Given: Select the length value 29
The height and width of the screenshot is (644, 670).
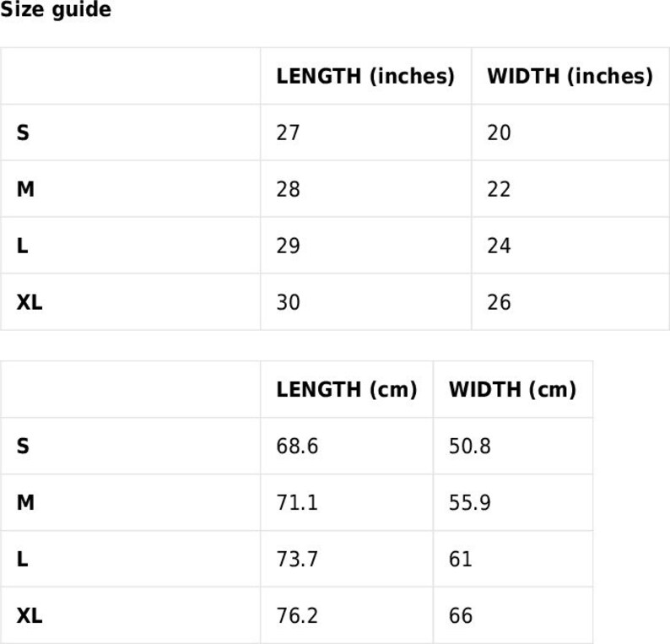Looking at the screenshot, I should point(288,246).
